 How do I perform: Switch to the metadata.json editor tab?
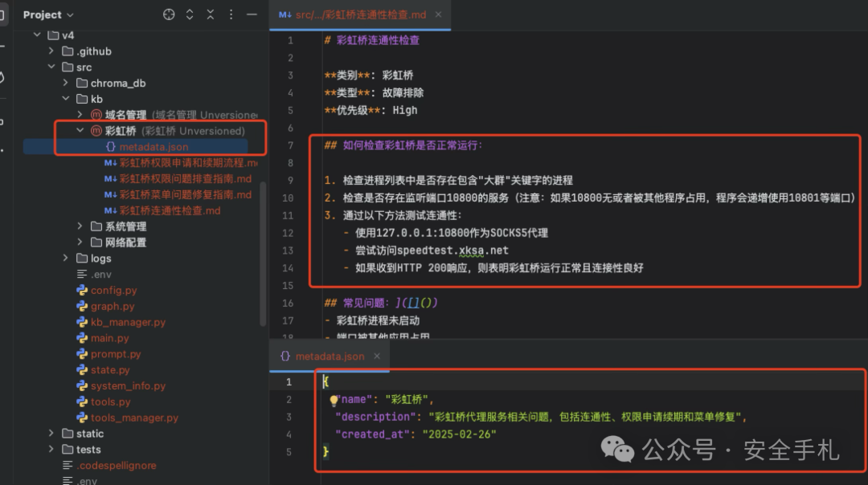click(x=330, y=356)
